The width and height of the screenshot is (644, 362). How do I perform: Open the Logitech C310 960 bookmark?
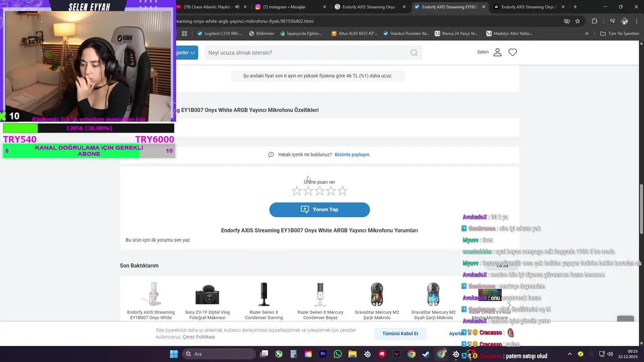(219, 34)
